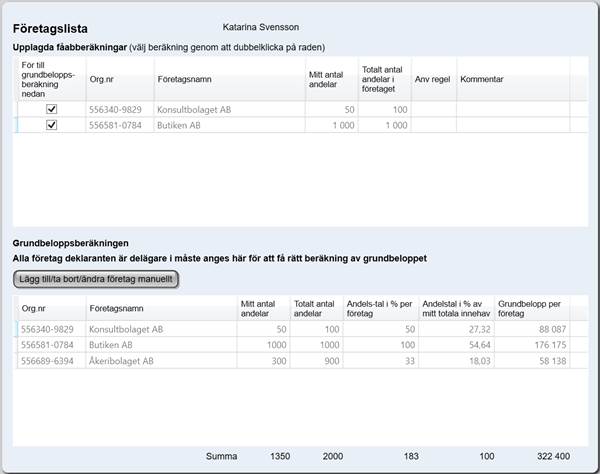Uncheck the Konsultbolaget AB grundbelopp checkbox
The height and width of the screenshot is (474, 600).
tap(51, 109)
